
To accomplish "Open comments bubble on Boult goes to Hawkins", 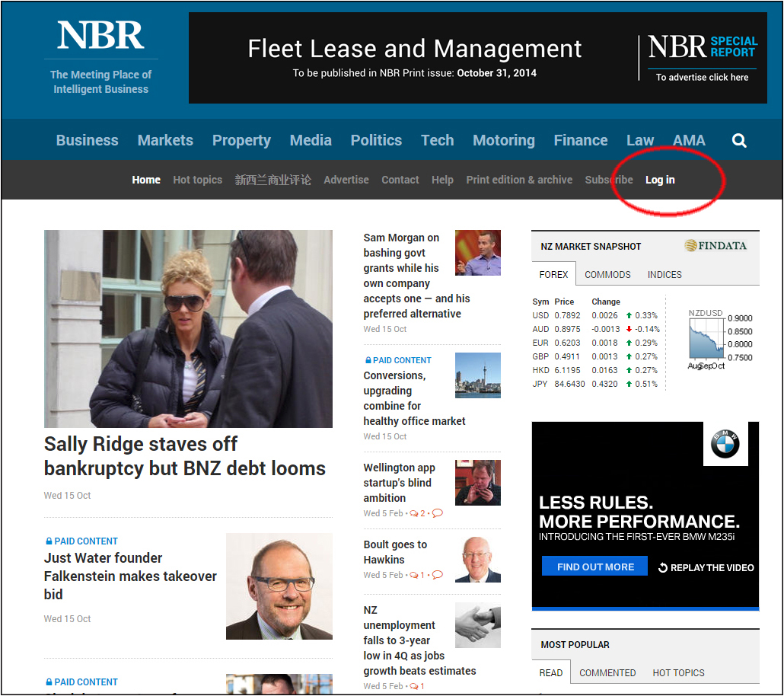I will point(438,574).
